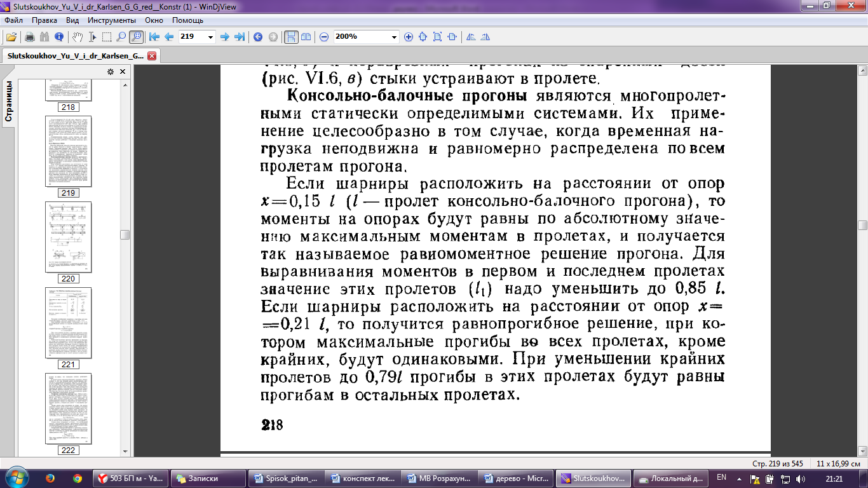
Task: Click the document scrollbar down arrow
Action: pos(862,451)
